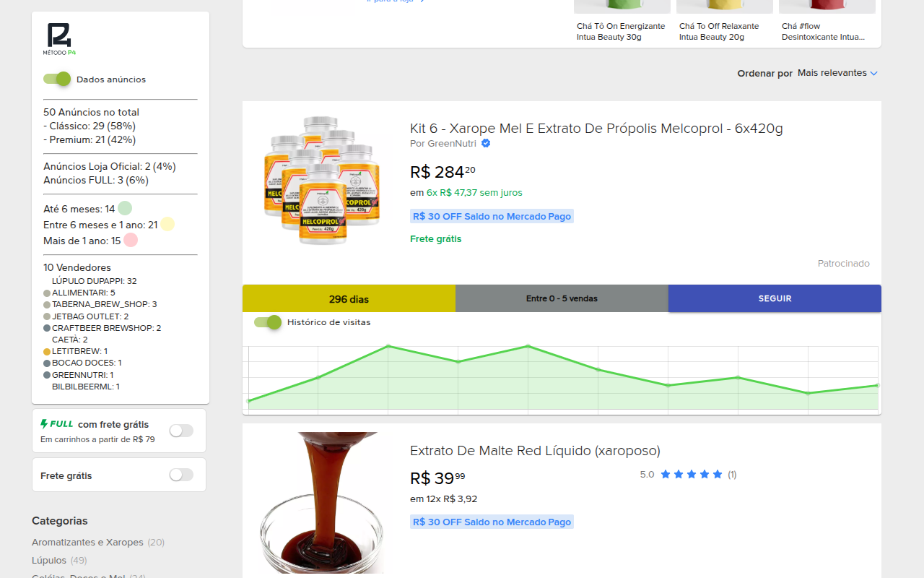Click the Método P4 logo
The image size is (924, 578).
click(58, 39)
